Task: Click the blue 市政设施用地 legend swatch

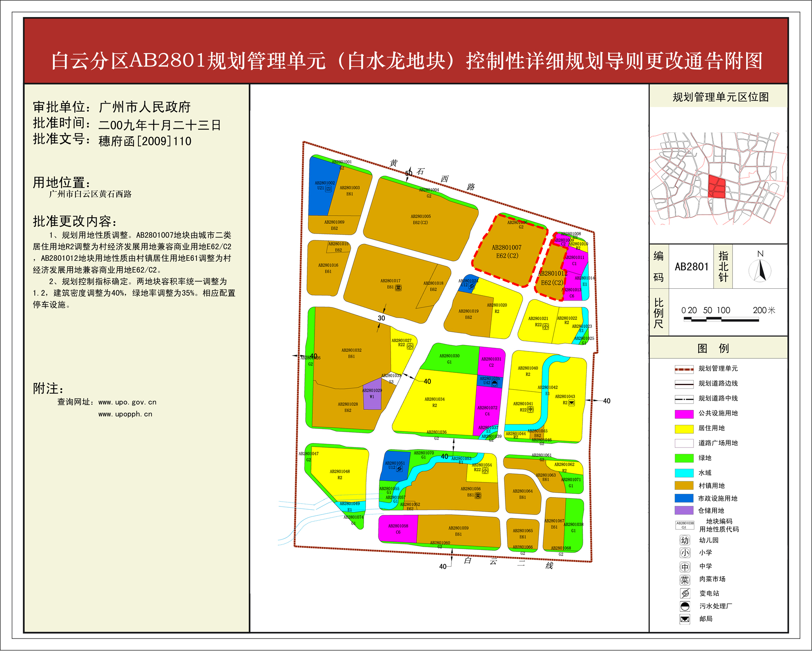Action: click(x=684, y=498)
